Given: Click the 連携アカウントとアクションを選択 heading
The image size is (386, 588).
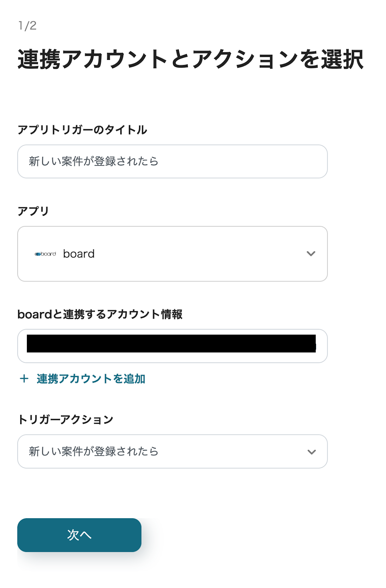Looking at the screenshot, I should (190, 59).
